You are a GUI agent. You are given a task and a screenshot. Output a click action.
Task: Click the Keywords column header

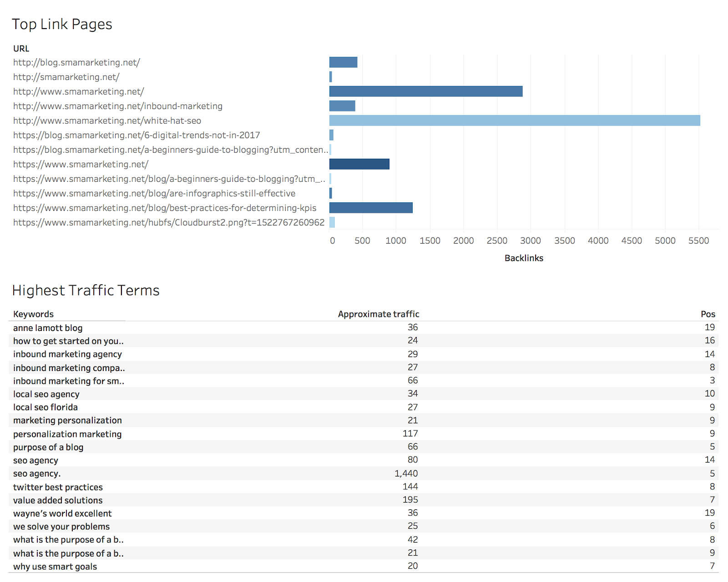click(33, 314)
